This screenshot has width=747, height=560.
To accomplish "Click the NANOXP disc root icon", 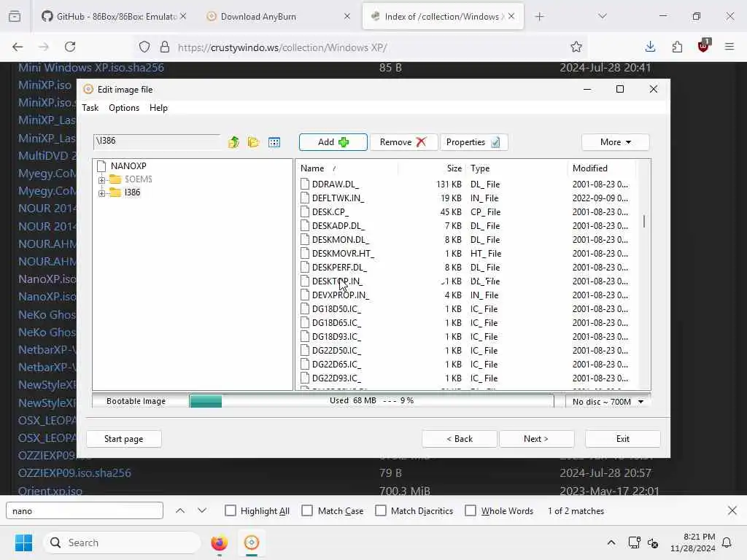I will pyautogui.click(x=101, y=166).
